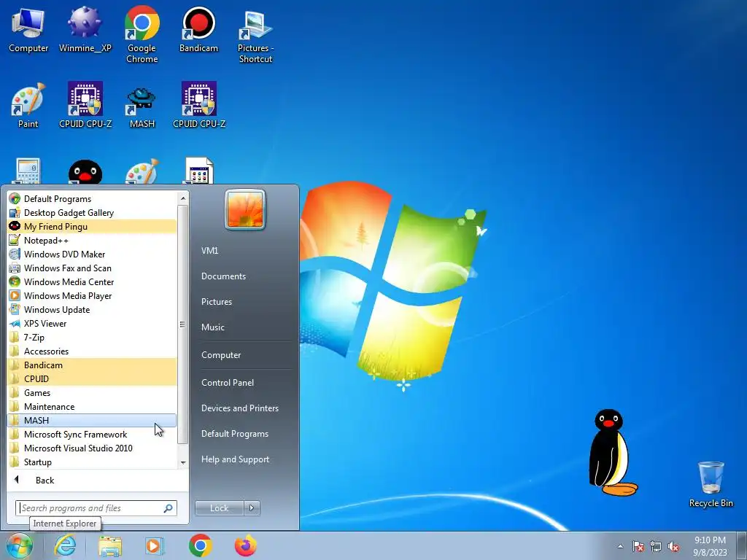Click the Lock button
This screenshot has height=560, width=747.
point(219,508)
